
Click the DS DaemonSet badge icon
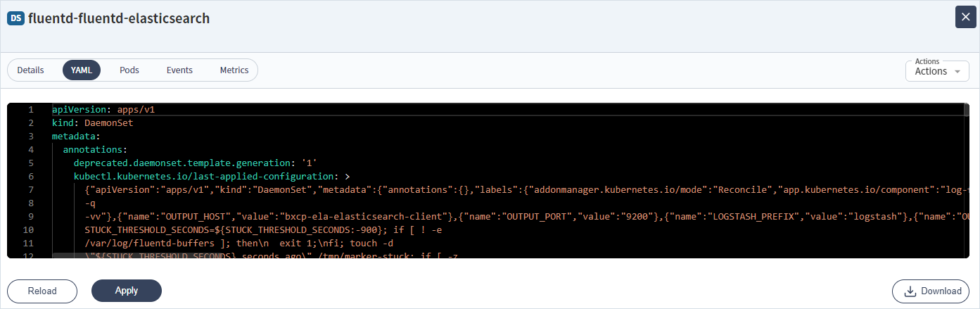pos(16,19)
